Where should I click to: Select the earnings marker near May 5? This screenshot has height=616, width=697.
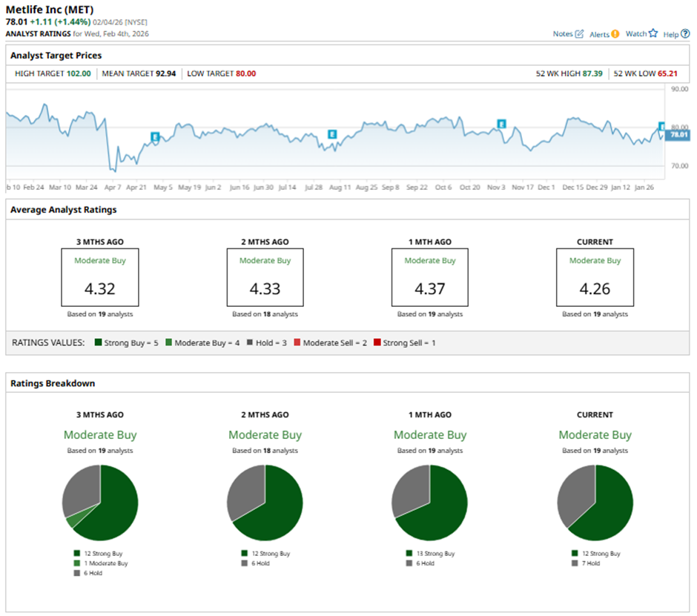(x=155, y=136)
